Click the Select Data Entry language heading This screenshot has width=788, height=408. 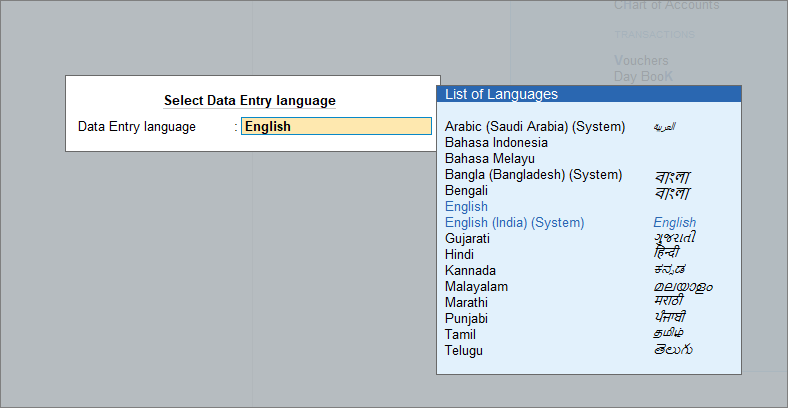pyautogui.click(x=250, y=100)
